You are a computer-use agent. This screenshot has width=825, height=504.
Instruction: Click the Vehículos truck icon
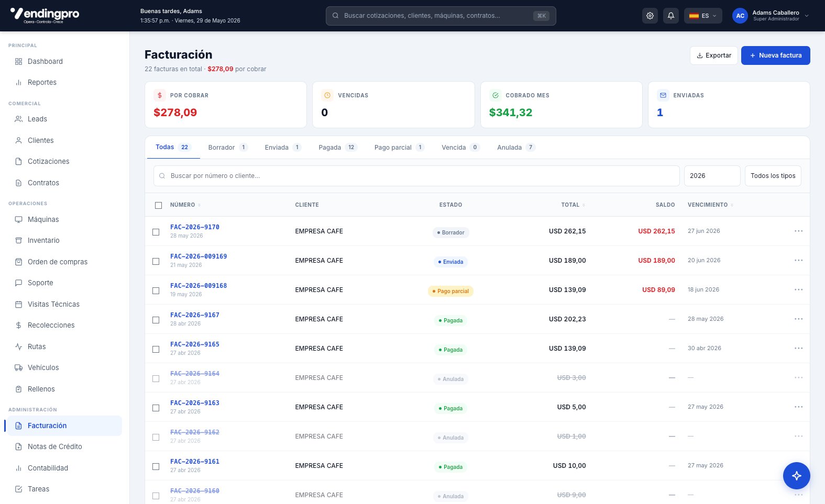click(x=18, y=368)
